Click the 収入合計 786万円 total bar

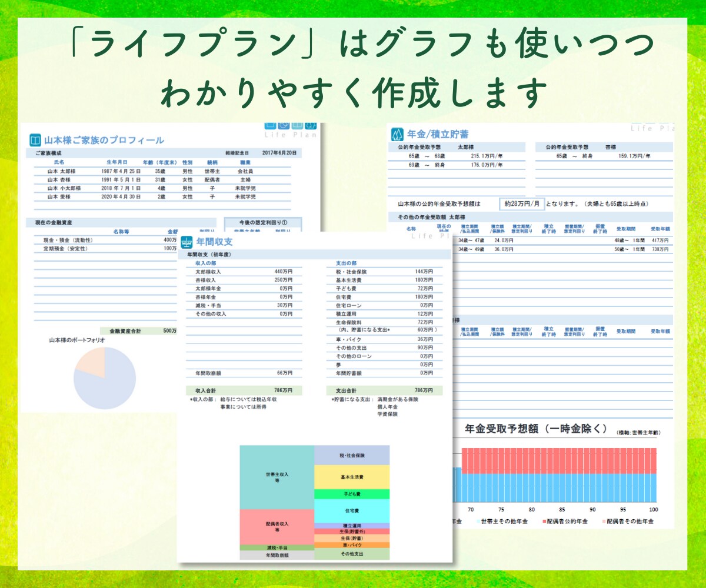click(x=244, y=390)
